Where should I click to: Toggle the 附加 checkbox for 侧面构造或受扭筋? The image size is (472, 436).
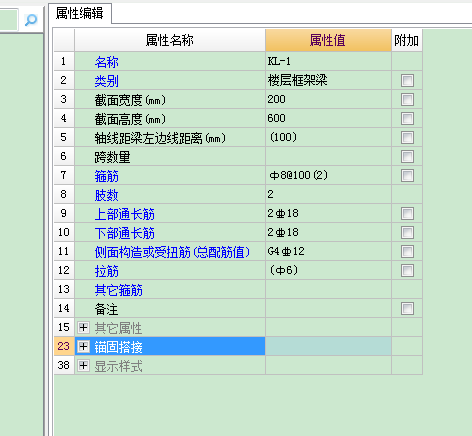(x=407, y=251)
